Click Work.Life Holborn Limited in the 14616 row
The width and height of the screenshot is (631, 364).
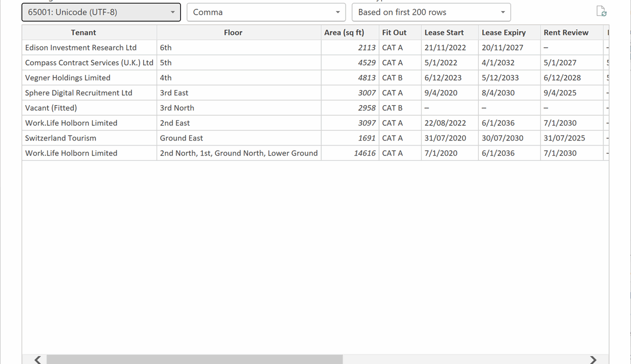tap(89, 153)
